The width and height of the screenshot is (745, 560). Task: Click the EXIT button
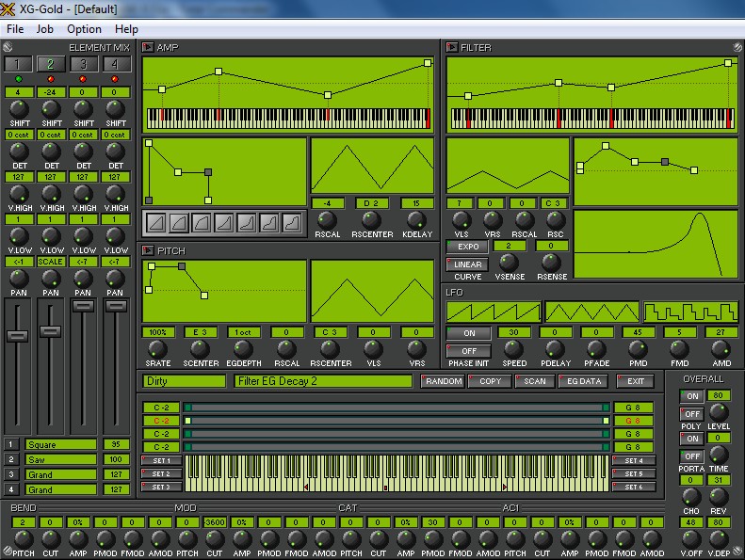coord(635,381)
